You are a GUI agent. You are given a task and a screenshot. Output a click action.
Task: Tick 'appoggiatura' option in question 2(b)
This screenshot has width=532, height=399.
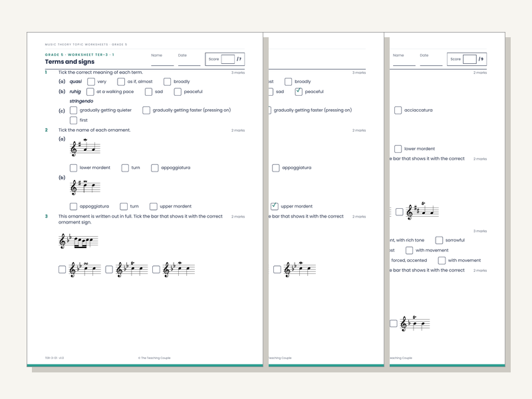(x=73, y=207)
